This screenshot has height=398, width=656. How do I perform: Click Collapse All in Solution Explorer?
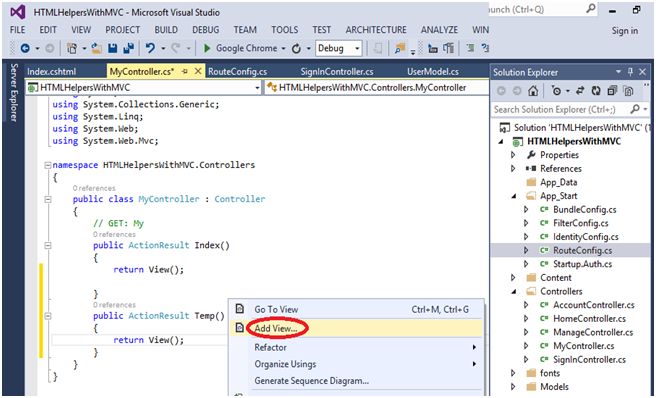612,91
